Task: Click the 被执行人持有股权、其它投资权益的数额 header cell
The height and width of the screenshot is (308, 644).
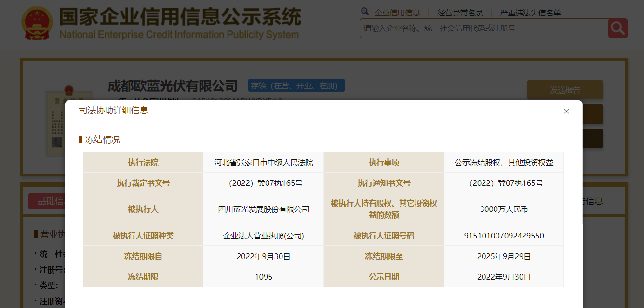Action: coord(384,209)
